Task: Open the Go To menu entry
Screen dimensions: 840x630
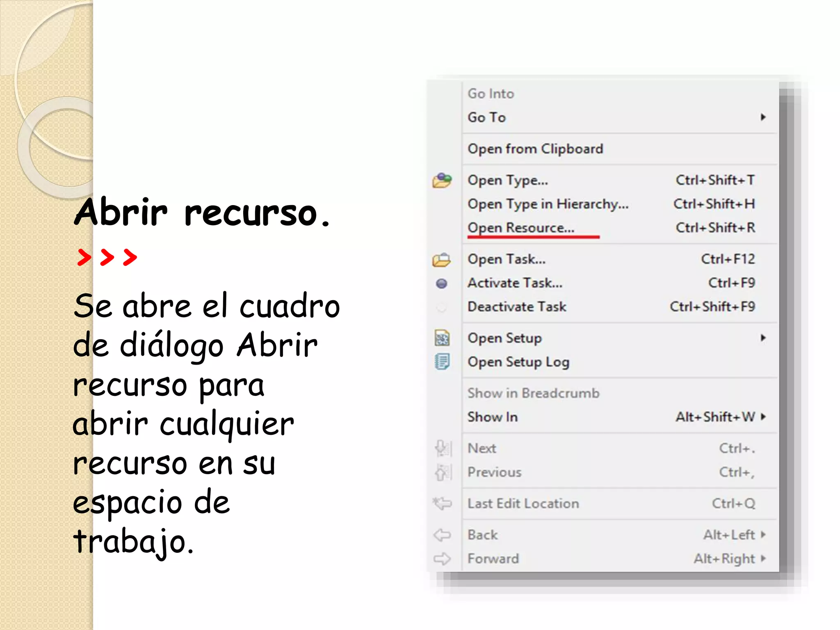Action: 620,117
